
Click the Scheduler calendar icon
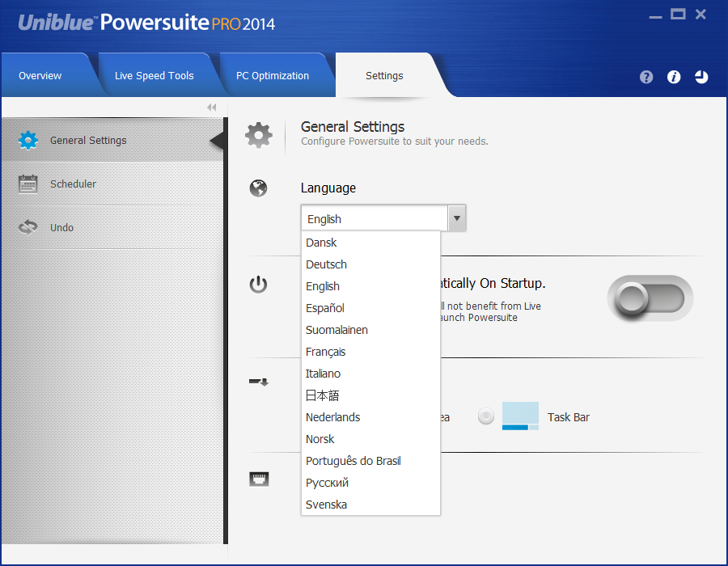[28, 184]
